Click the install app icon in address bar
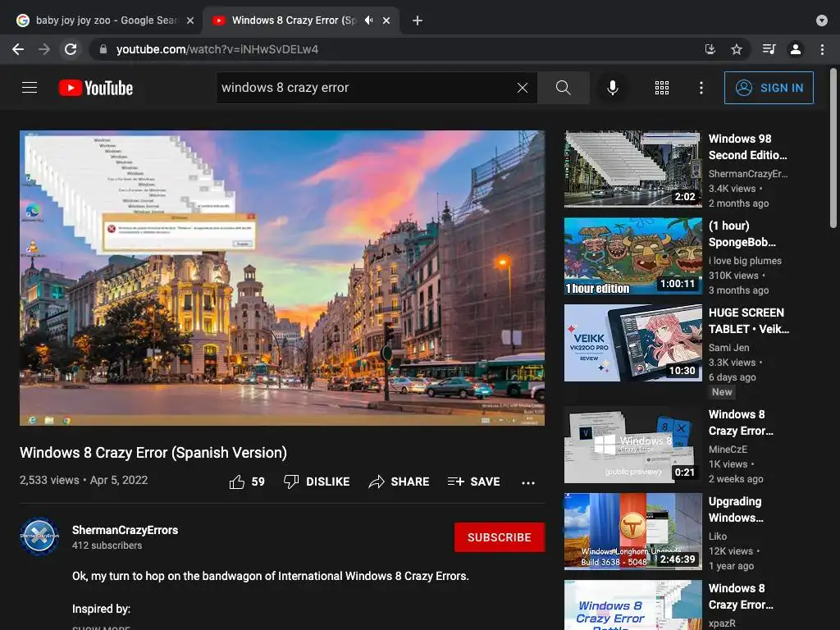Screen dimensions: 840x630 click(x=710, y=49)
